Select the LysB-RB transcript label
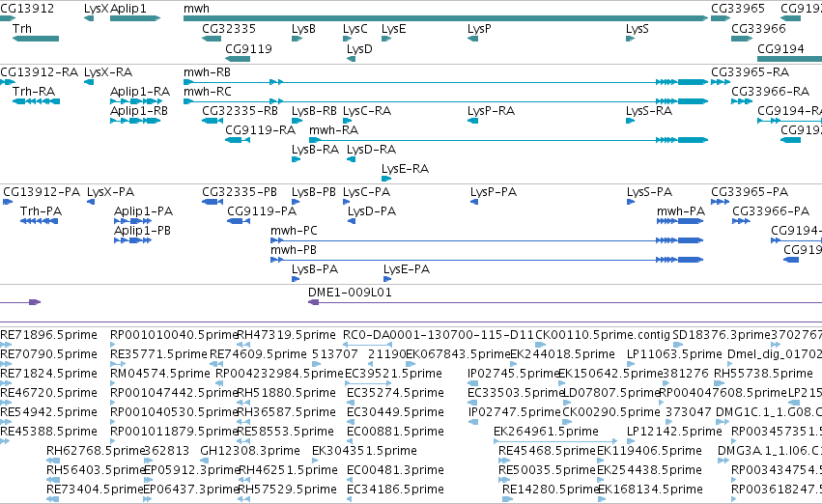The height and width of the screenshot is (504, 822). [315, 110]
